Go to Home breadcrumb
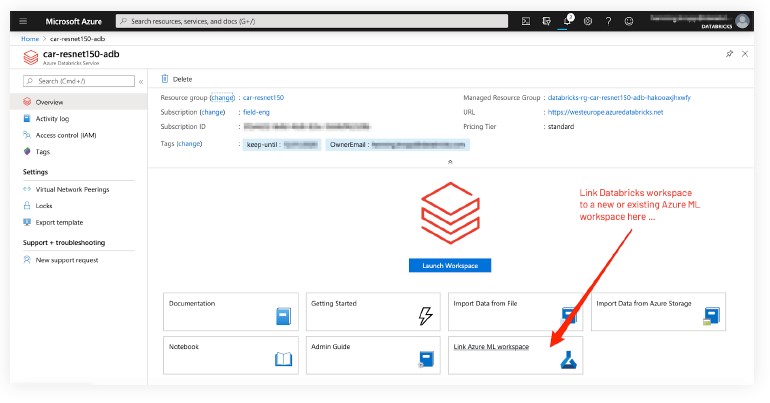 tap(30, 39)
